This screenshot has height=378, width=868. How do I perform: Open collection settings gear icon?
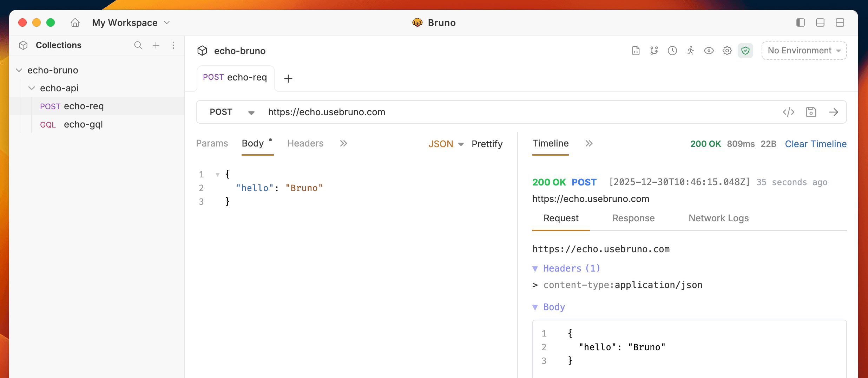(x=727, y=51)
